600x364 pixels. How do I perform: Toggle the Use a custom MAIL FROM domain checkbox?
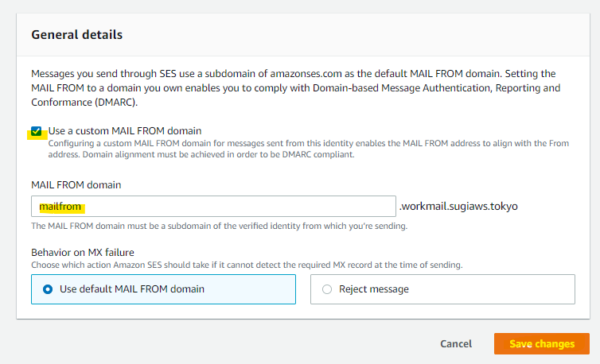click(37, 131)
